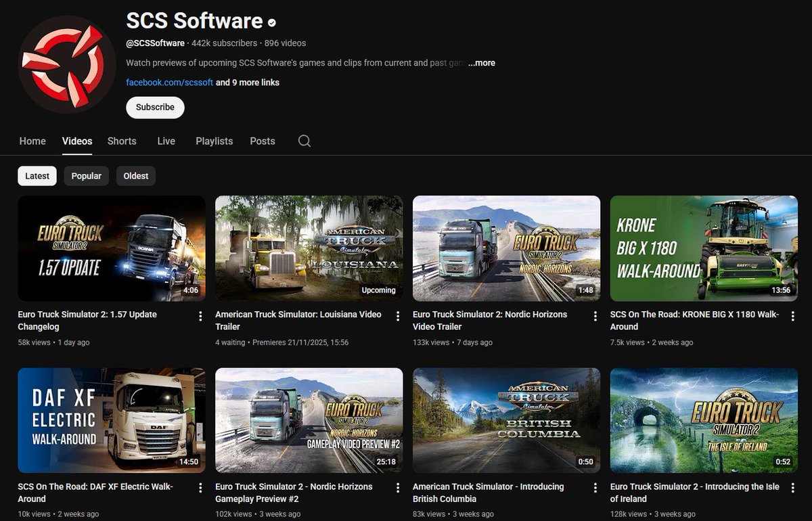Open the Live tab
The image size is (812, 521).
click(166, 141)
